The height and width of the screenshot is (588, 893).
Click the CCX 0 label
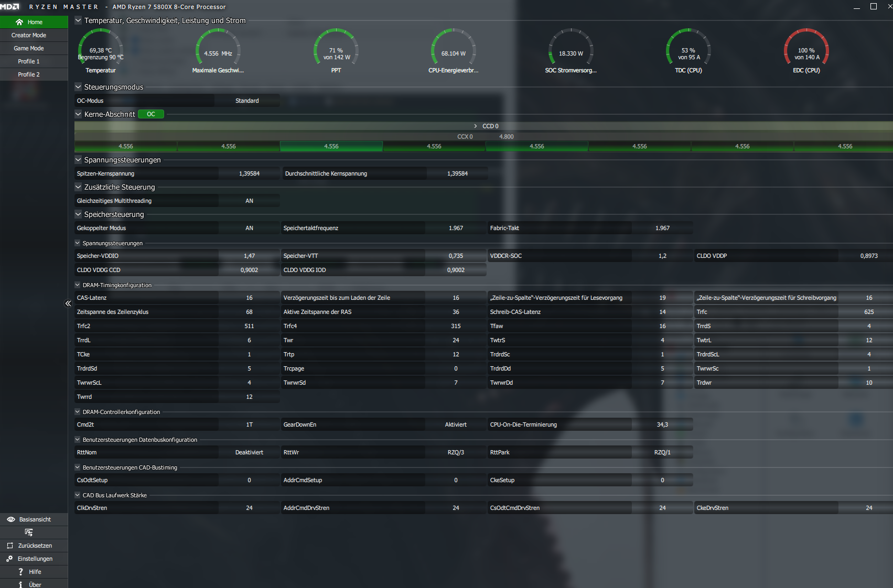[x=465, y=137]
